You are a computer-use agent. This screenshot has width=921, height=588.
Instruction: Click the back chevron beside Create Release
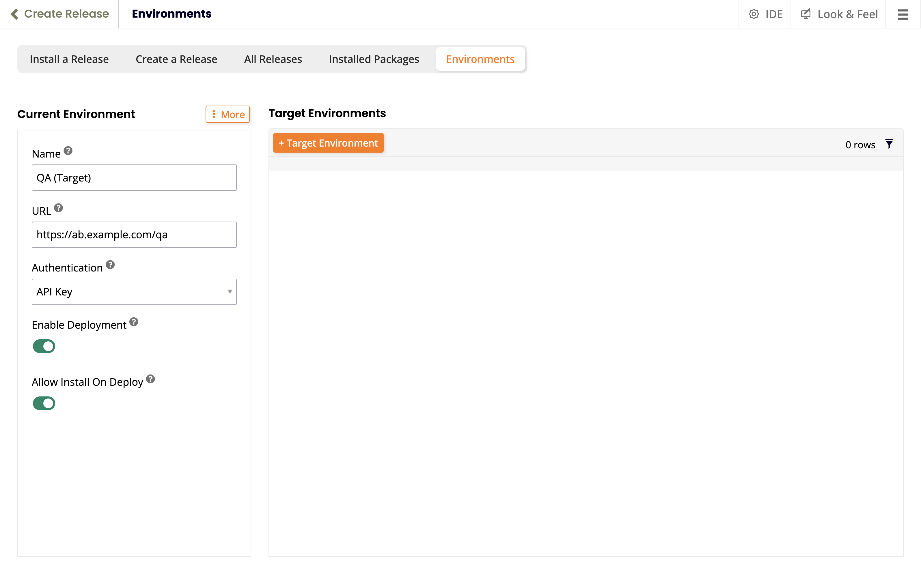click(14, 14)
